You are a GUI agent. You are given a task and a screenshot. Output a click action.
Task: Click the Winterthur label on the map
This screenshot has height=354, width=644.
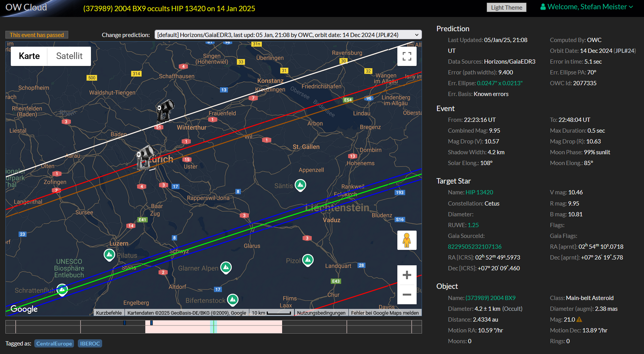192,128
